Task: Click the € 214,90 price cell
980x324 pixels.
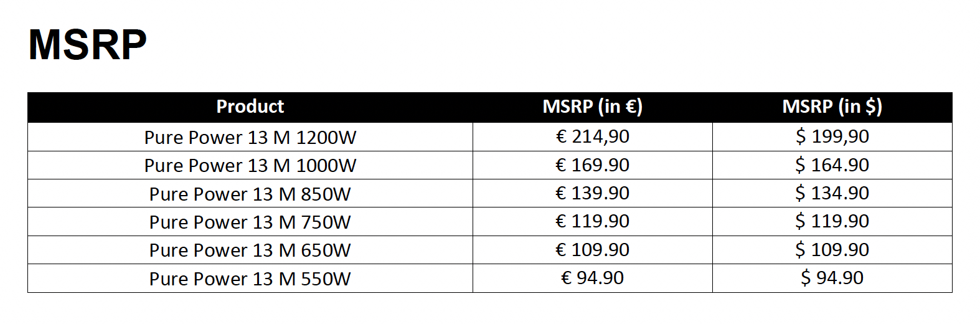Action: (x=592, y=136)
